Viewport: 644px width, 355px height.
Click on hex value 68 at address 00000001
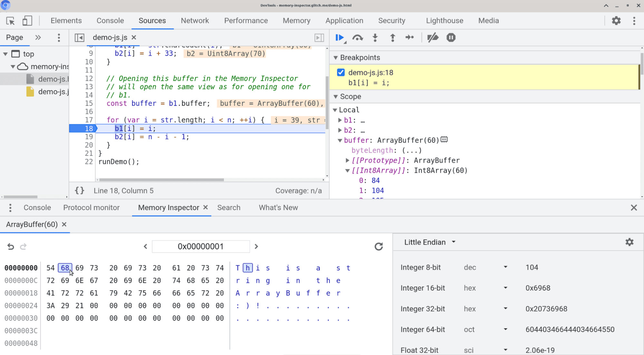pos(65,268)
